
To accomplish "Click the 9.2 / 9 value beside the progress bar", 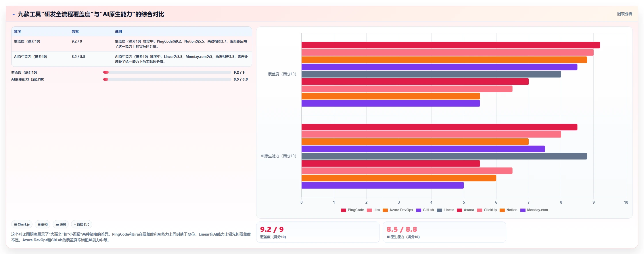I will (x=239, y=72).
